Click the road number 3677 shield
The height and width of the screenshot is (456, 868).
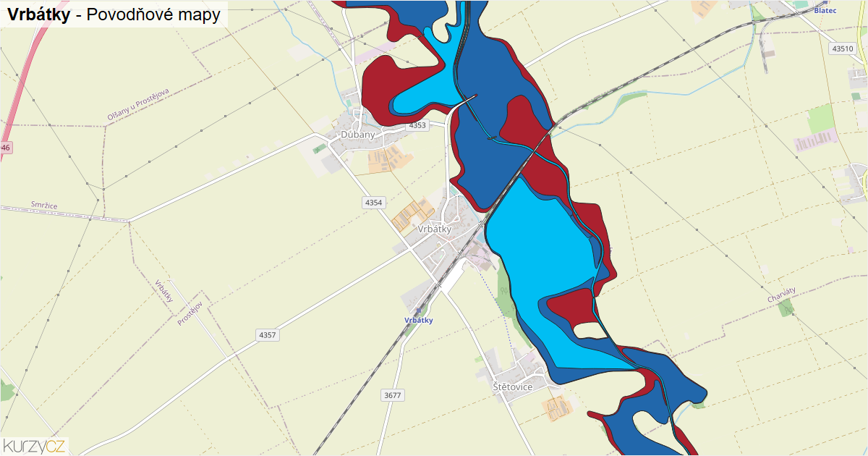(393, 395)
